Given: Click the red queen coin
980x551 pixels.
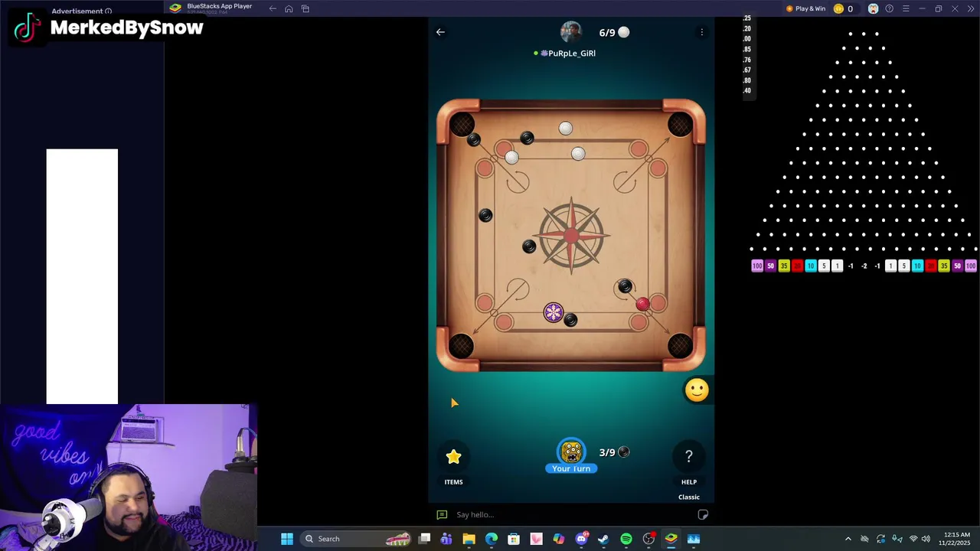Looking at the screenshot, I should (x=642, y=304).
